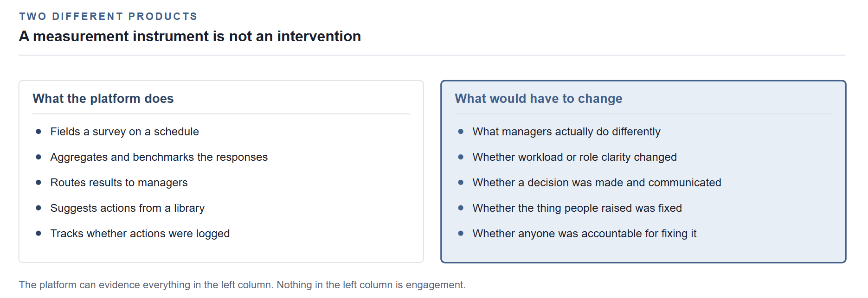Select 'Whether workload or role clarity changed'
The width and height of the screenshot is (868, 298).
click(x=574, y=157)
